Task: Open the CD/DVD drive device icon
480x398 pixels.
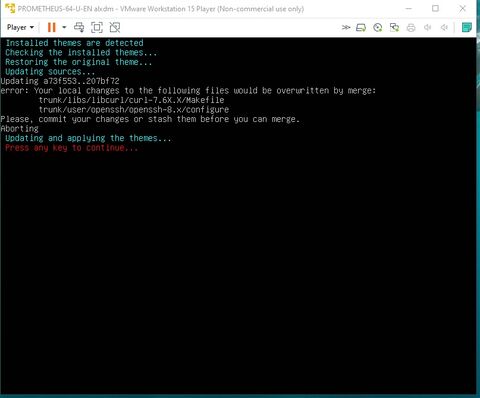Action: [377, 27]
